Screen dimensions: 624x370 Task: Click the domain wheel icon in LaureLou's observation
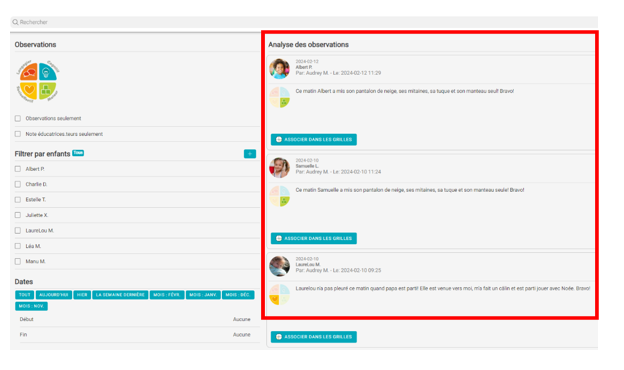click(280, 294)
